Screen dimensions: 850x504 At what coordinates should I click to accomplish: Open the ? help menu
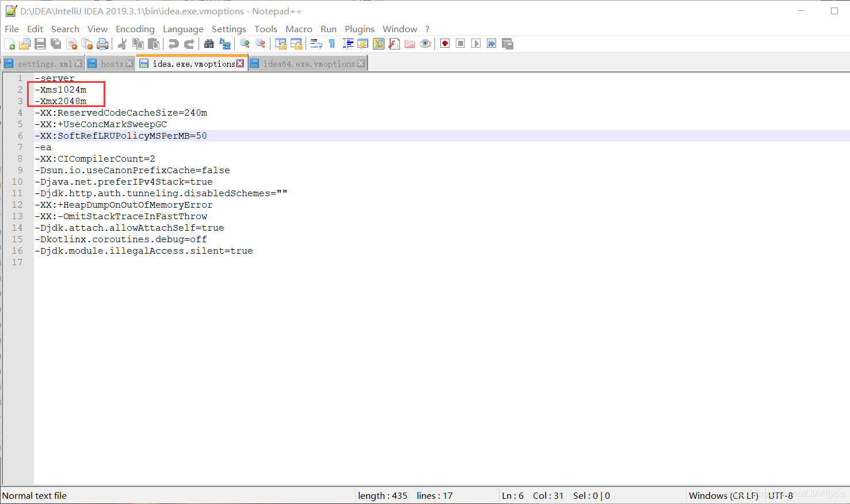coord(428,29)
